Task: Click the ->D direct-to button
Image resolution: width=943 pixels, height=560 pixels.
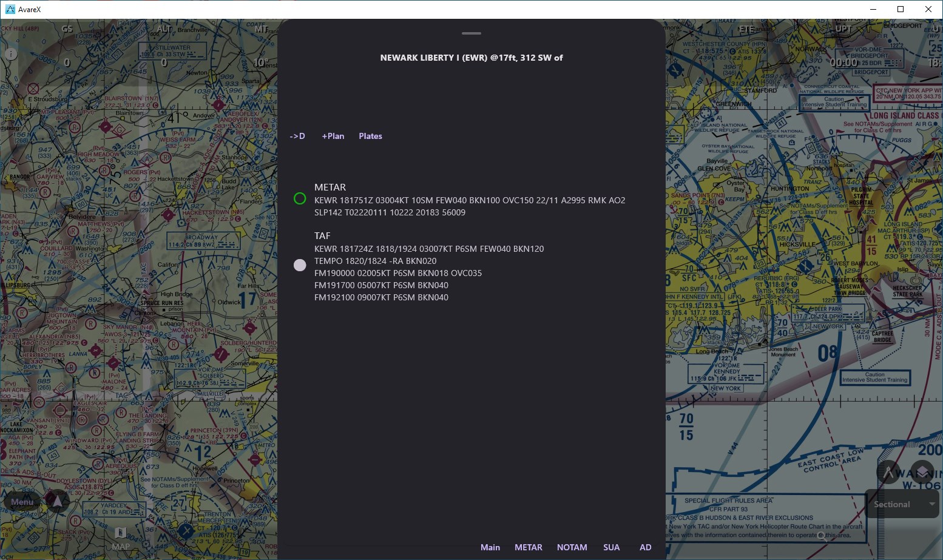Action: coord(297,136)
